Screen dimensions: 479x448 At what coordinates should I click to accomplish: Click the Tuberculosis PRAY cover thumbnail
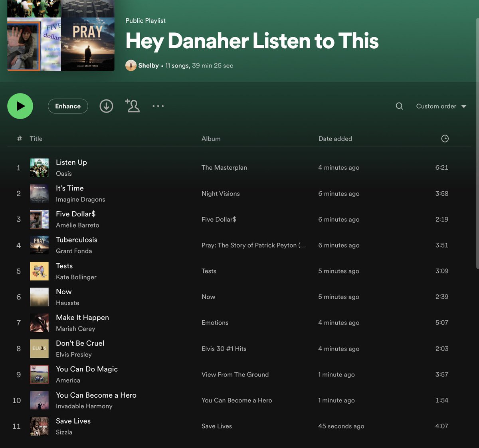click(x=39, y=245)
